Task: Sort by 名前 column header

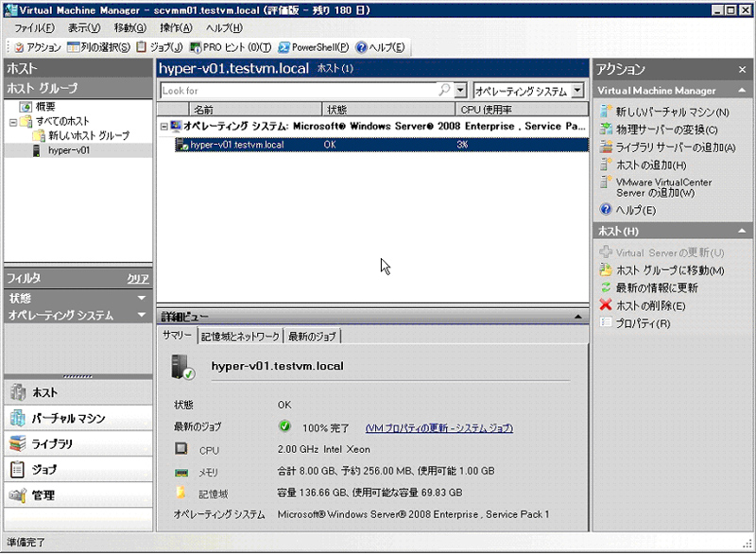Action: coord(255,110)
